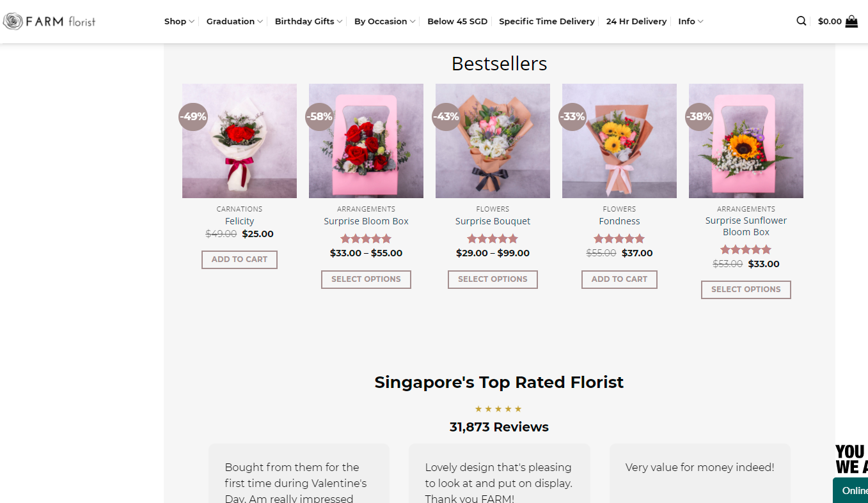Open the Surprise Sunflower Bloom Box link
Screen dimensions: 868x503
(746, 226)
